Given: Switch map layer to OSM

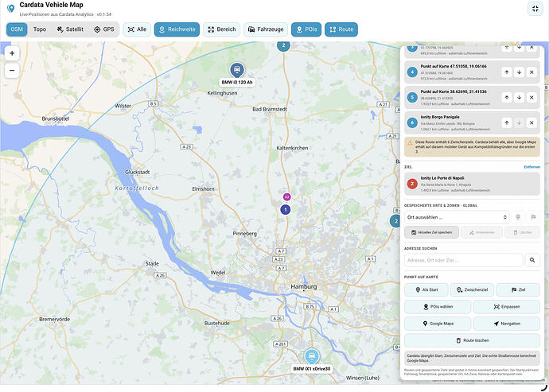Looking at the screenshot, I should coord(17,29).
